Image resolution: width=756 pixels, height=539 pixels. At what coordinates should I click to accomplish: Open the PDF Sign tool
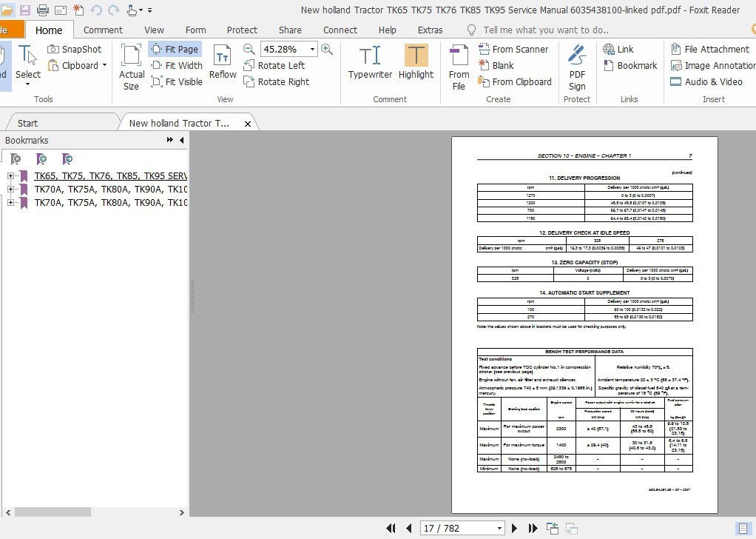pos(577,67)
